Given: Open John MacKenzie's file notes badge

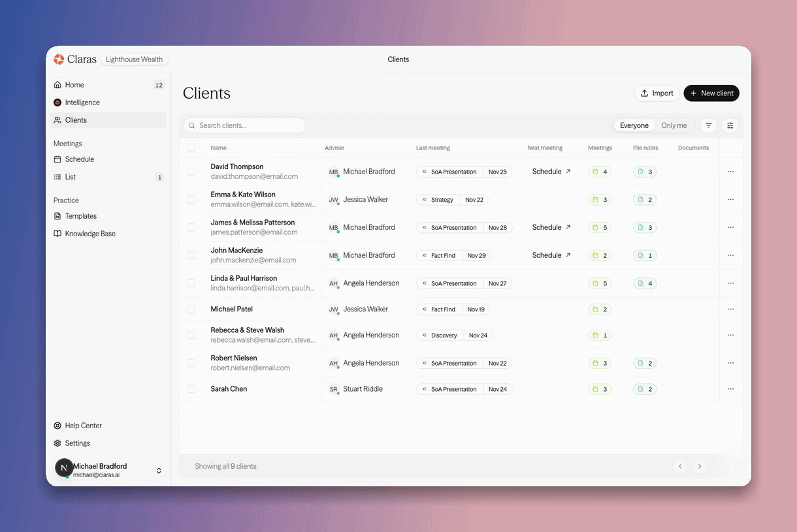Looking at the screenshot, I should coord(645,255).
